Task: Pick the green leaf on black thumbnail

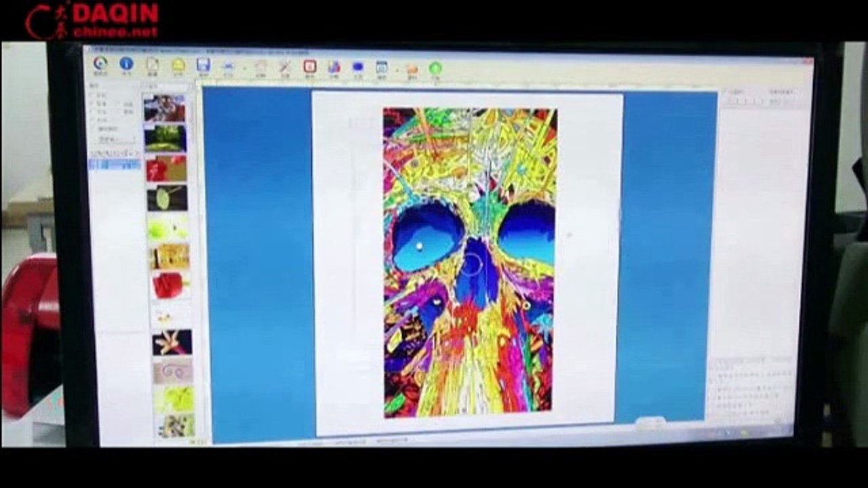Action: [x=167, y=198]
